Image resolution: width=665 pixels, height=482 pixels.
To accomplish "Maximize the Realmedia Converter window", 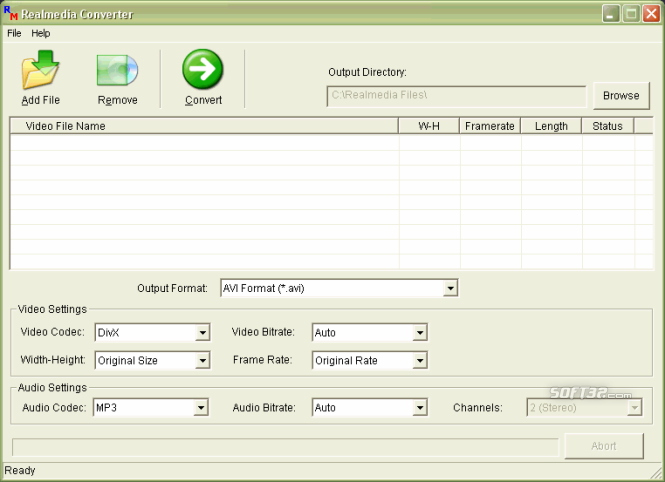I will 631,14.
